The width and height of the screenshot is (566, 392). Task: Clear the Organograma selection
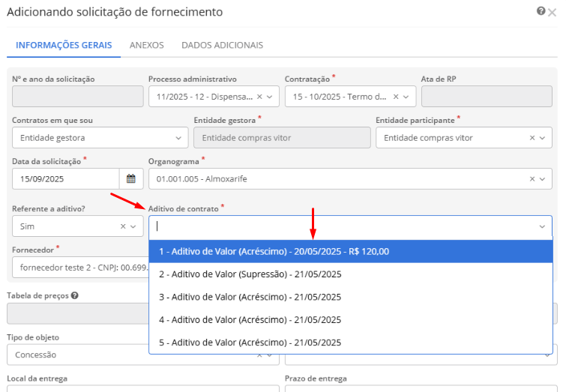[532, 179]
